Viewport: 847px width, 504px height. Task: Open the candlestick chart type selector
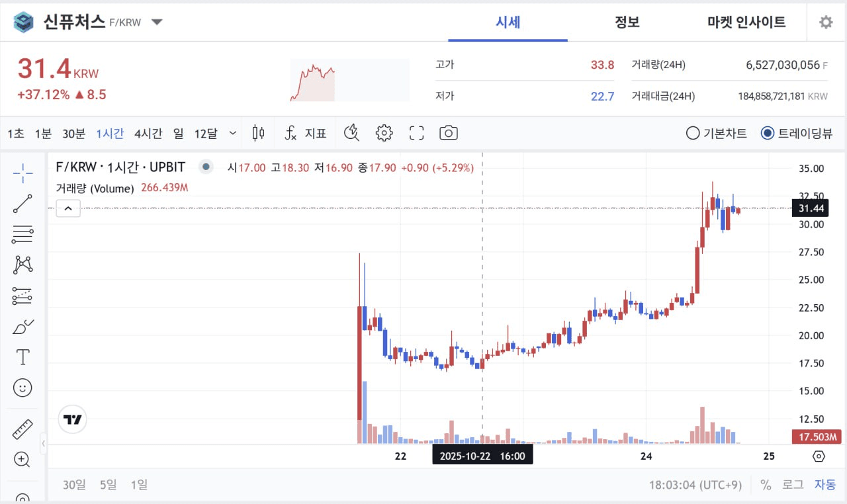(259, 133)
